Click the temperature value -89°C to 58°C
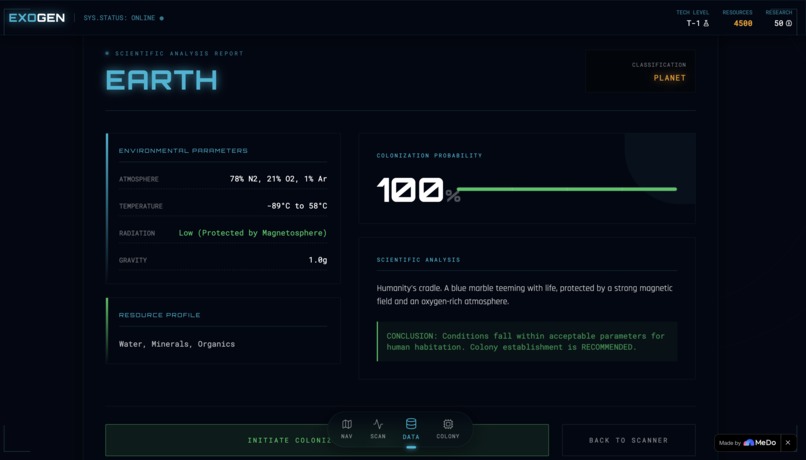 297,206
